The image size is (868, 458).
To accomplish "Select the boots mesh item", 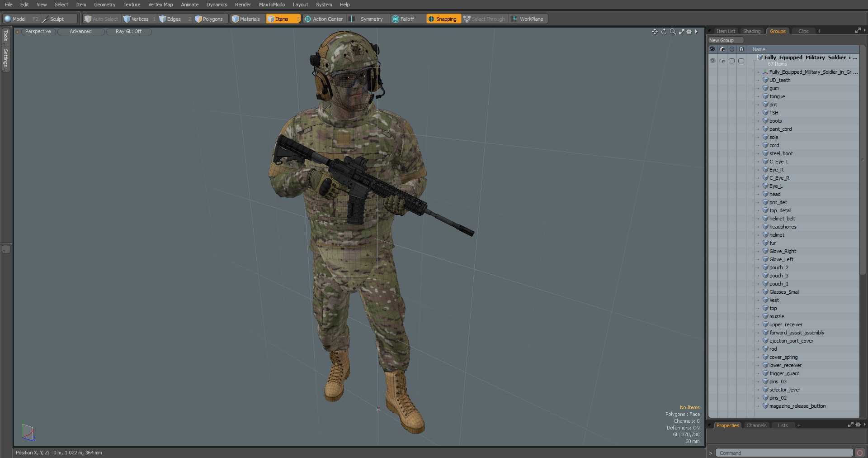I will click(775, 121).
